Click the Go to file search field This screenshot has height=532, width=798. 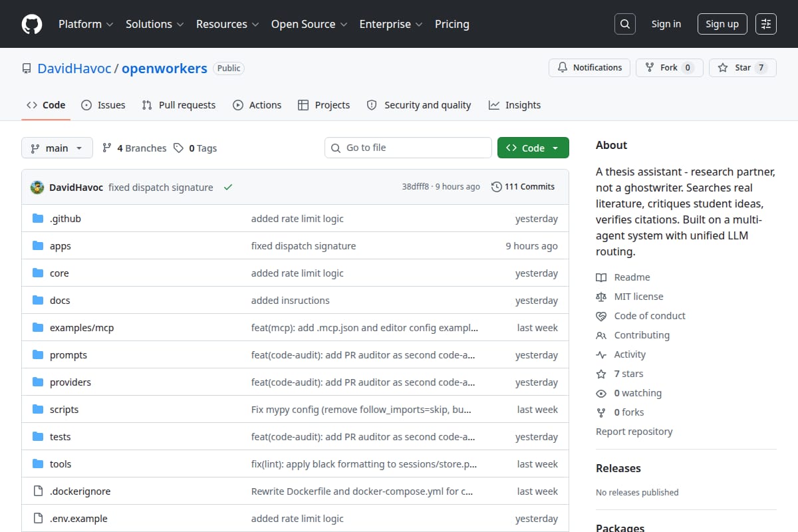pos(408,148)
